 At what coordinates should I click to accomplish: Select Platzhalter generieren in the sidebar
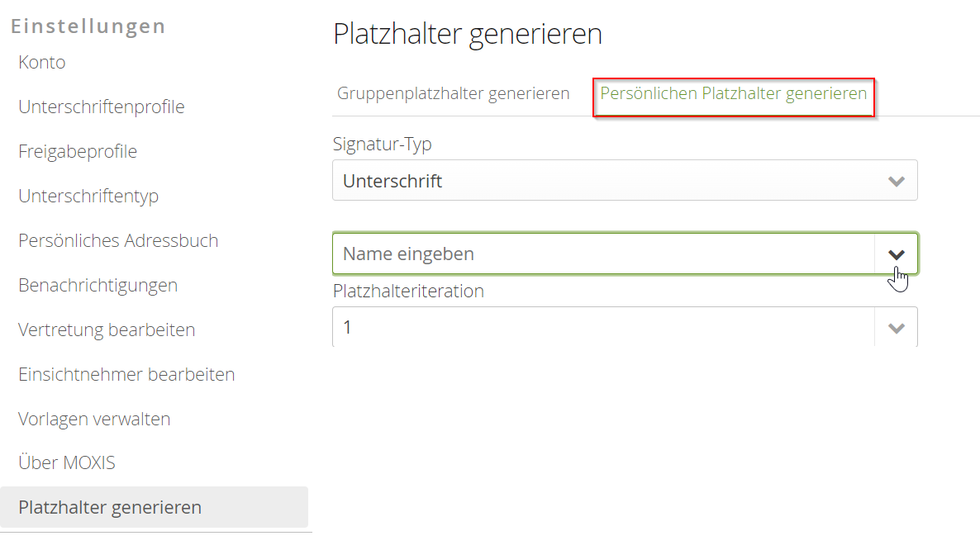tap(110, 507)
